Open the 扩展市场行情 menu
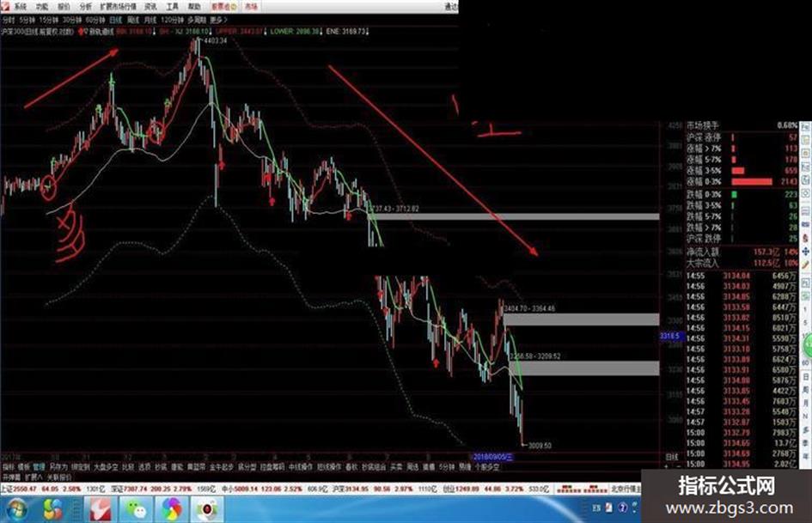Image resolution: width=812 pixels, height=523 pixels. pyautogui.click(x=118, y=7)
